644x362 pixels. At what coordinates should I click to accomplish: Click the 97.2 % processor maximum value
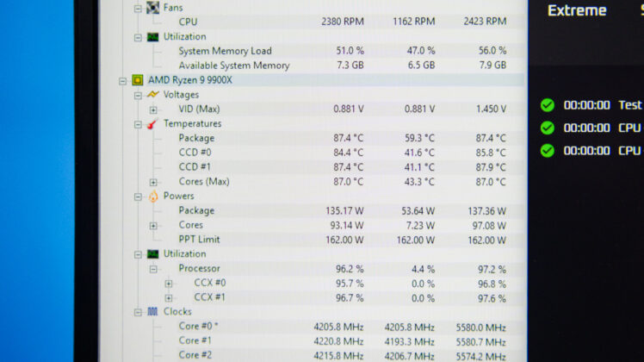click(x=492, y=270)
